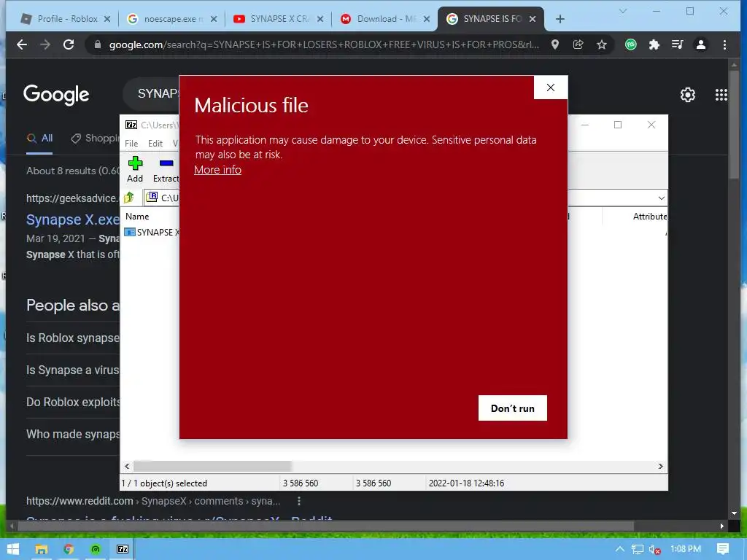Open Chrome three-dot menu
The image size is (747, 560).
coord(724,44)
